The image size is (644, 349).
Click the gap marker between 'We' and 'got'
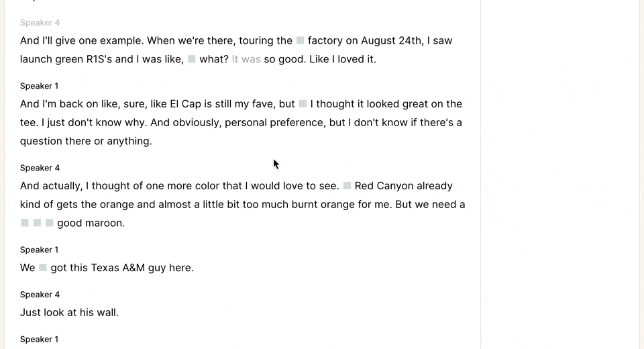[43, 268]
